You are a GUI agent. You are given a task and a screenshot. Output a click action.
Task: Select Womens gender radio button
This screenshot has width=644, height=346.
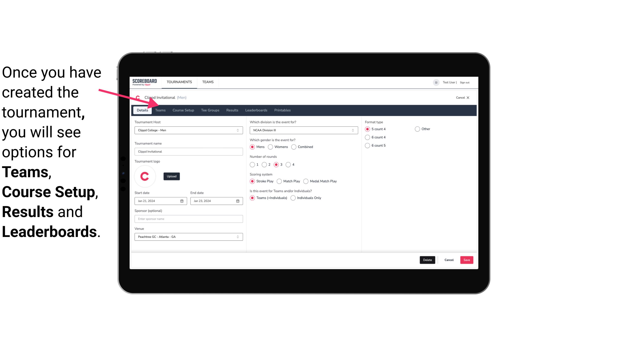point(270,147)
